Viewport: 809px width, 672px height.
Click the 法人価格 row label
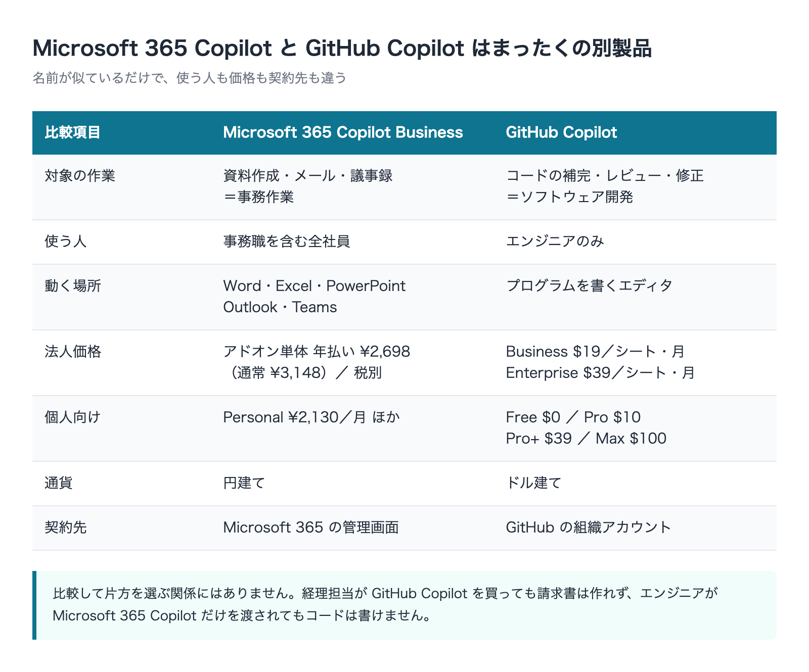click(73, 352)
